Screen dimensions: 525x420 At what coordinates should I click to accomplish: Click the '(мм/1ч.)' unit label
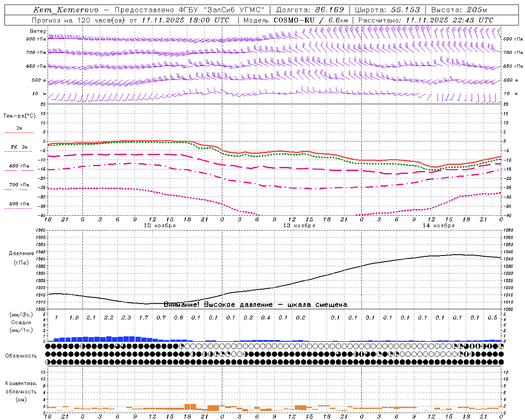pos(21,330)
